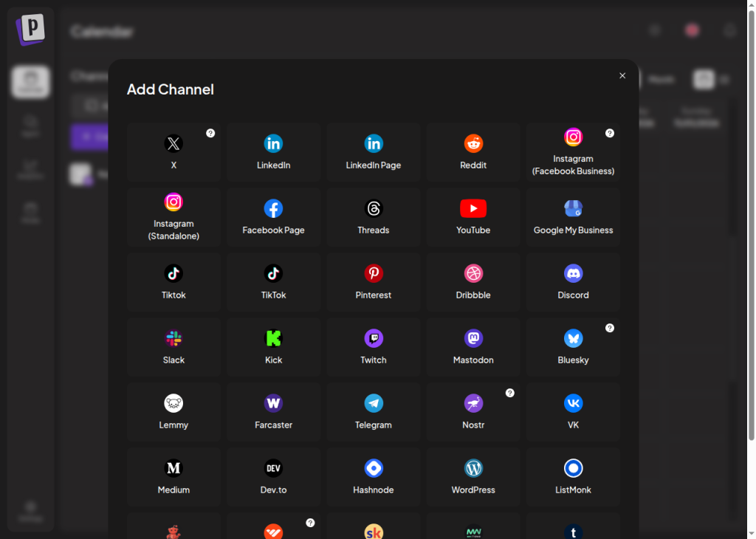Add the Dev.to channel
756x539 pixels.
(273, 477)
